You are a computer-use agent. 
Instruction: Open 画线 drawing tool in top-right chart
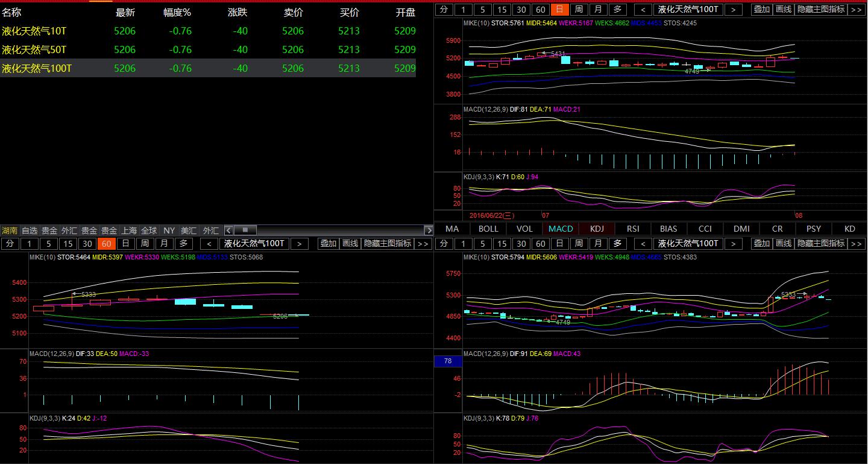[784, 9]
